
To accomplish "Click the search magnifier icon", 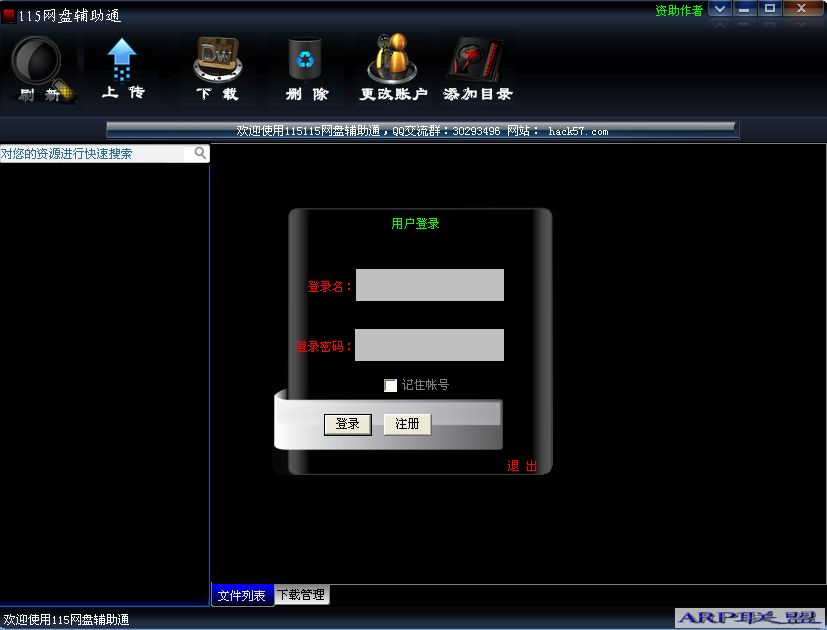I will pos(200,153).
